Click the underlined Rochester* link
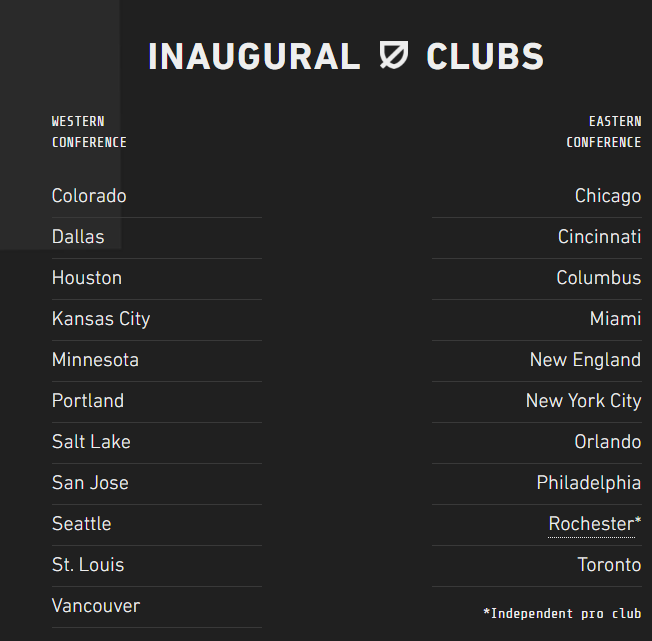 [x=595, y=524]
